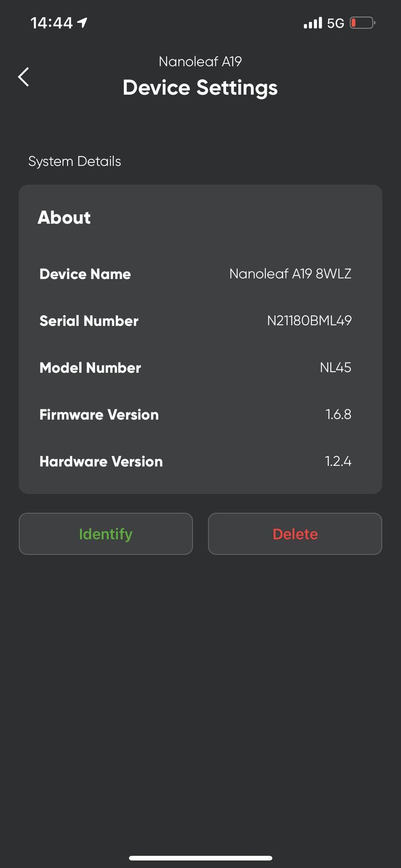Click the red Delete button

pyautogui.click(x=295, y=534)
